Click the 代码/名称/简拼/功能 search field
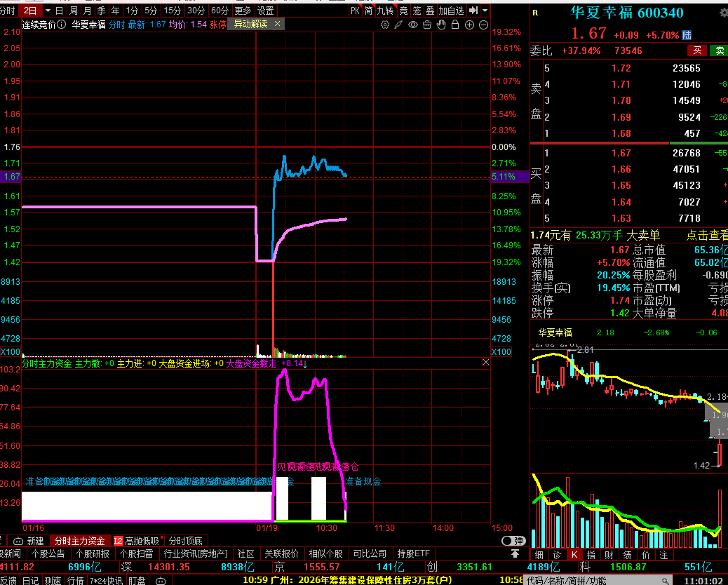Image resolution: width=728 pixels, height=585 pixels. [598, 580]
